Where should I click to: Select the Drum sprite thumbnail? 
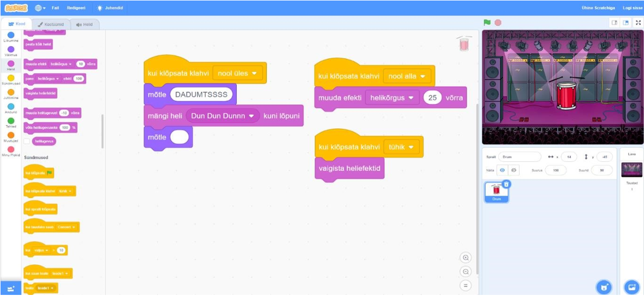(497, 192)
